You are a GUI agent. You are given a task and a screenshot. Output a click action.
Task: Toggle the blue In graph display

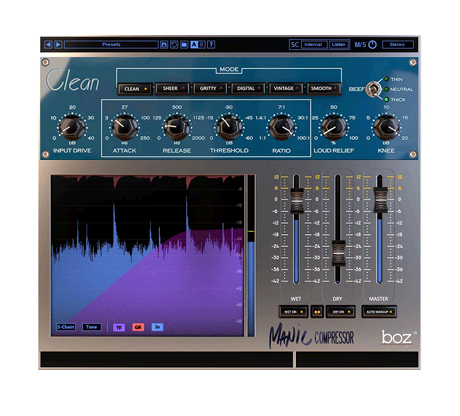click(157, 327)
